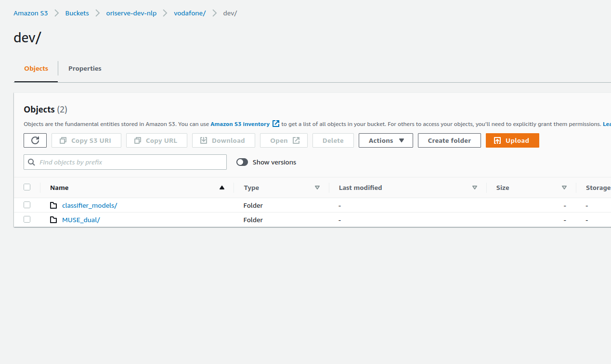
Task: Click the Size column sort arrow
Action: tap(564, 188)
